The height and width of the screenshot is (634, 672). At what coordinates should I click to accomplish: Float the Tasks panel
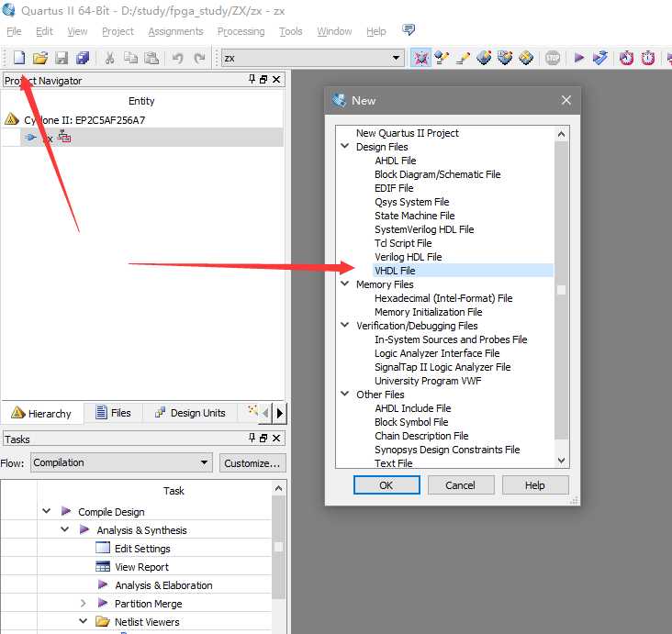click(263, 438)
